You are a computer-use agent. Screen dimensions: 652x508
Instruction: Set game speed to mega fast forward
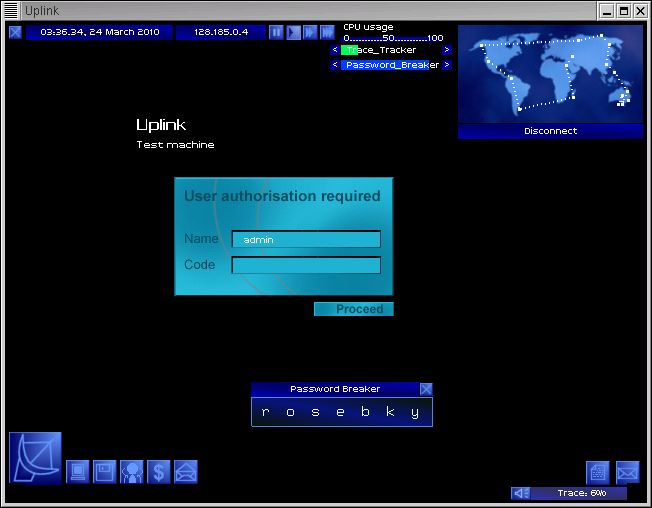click(x=327, y=32)
